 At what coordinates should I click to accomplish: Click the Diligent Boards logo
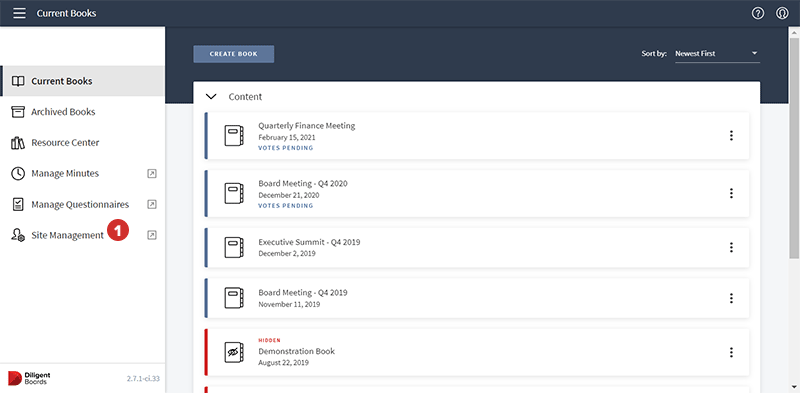click(30, 378)
